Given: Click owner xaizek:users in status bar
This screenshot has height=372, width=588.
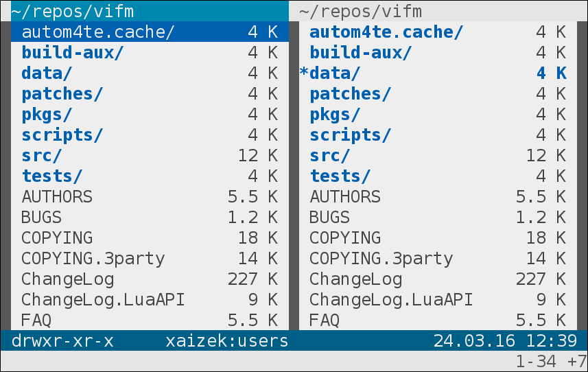Looking at the screenshot, I should click(x=227, y=341).
